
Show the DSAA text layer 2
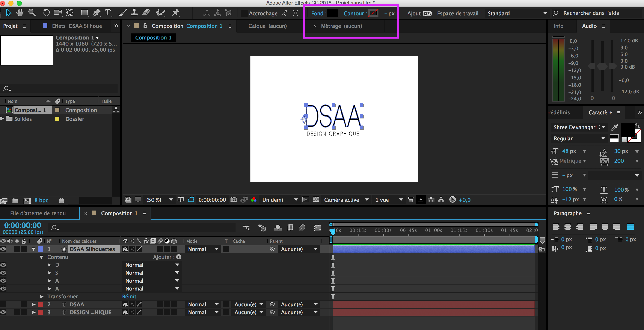point(3,304)
